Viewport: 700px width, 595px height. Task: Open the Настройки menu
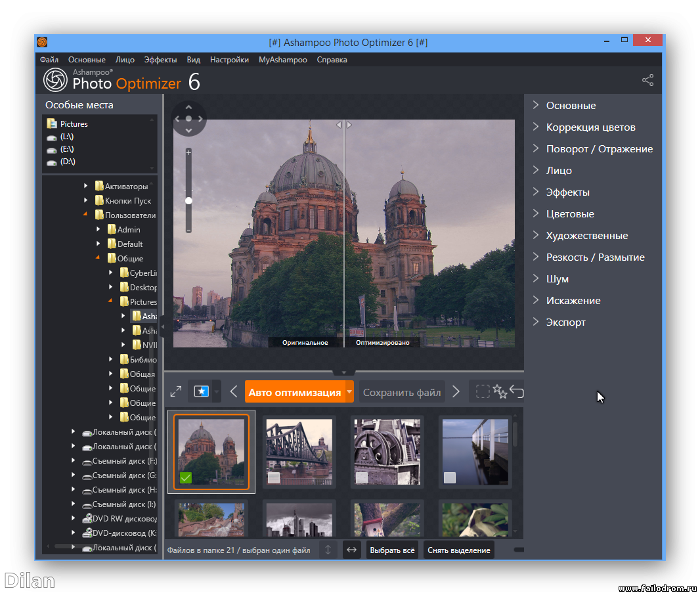229,59
